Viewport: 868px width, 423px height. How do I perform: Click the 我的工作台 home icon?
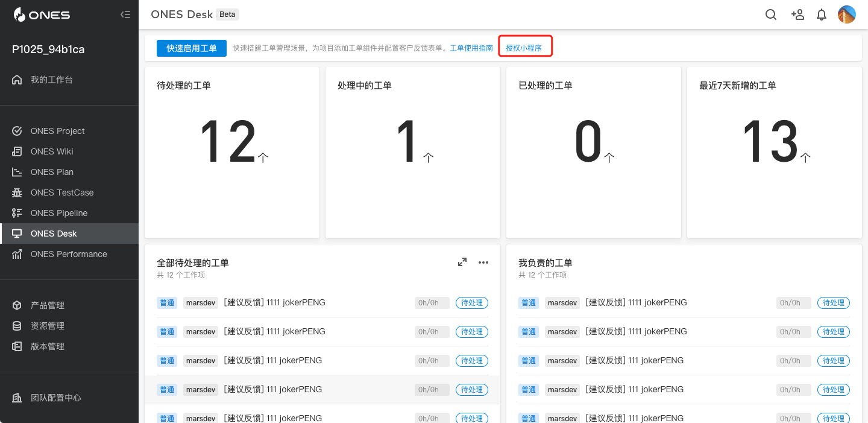tap(17, 80)
